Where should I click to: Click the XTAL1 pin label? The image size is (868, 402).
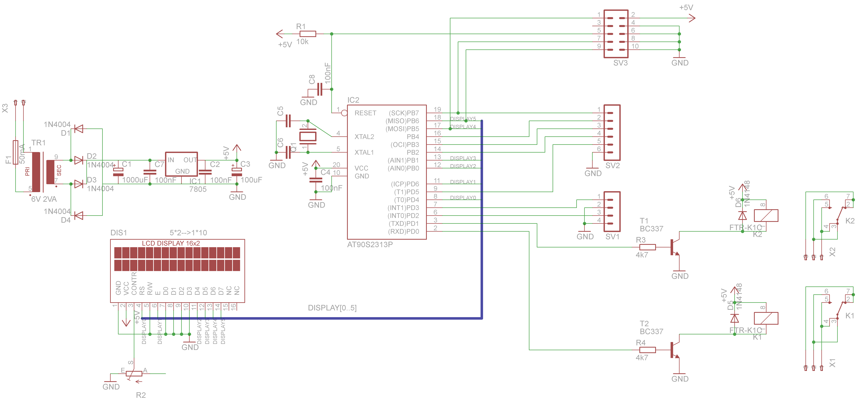[x=364, y=152]
